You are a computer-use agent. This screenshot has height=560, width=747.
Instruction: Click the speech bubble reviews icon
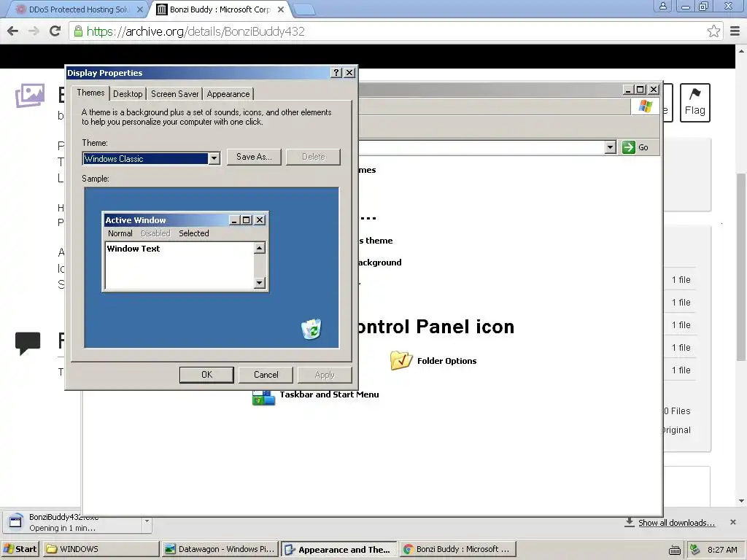click(28, 343)
